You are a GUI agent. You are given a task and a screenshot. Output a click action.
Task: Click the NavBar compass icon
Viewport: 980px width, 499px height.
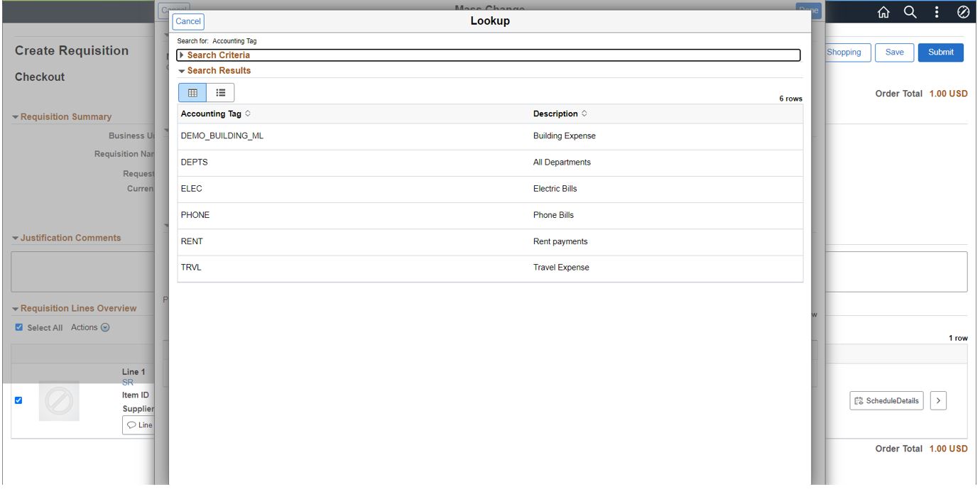pos(962,11)
